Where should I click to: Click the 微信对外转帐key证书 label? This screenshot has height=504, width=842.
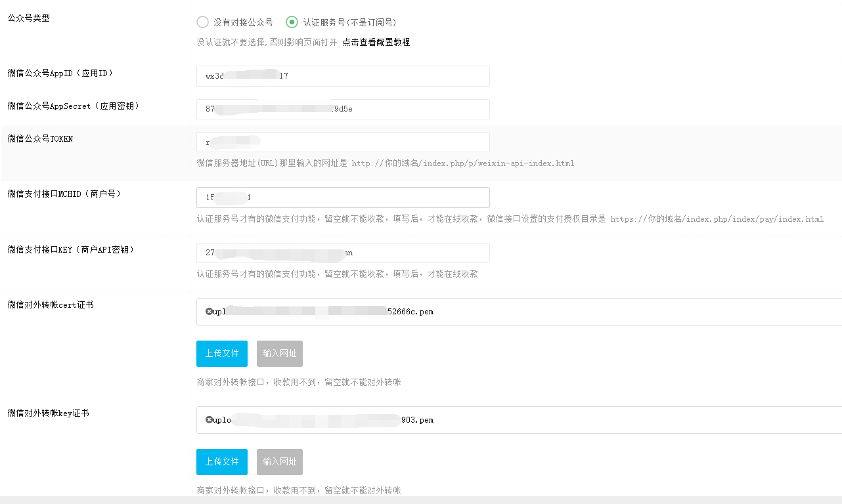[49, 413]
